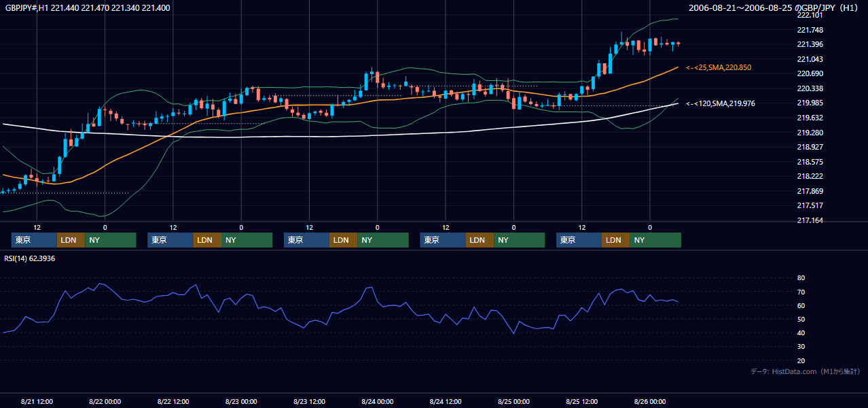This screenshot has height=408, width=868.
Task: Click price axis value 220.338
Action: click(809, 88)
